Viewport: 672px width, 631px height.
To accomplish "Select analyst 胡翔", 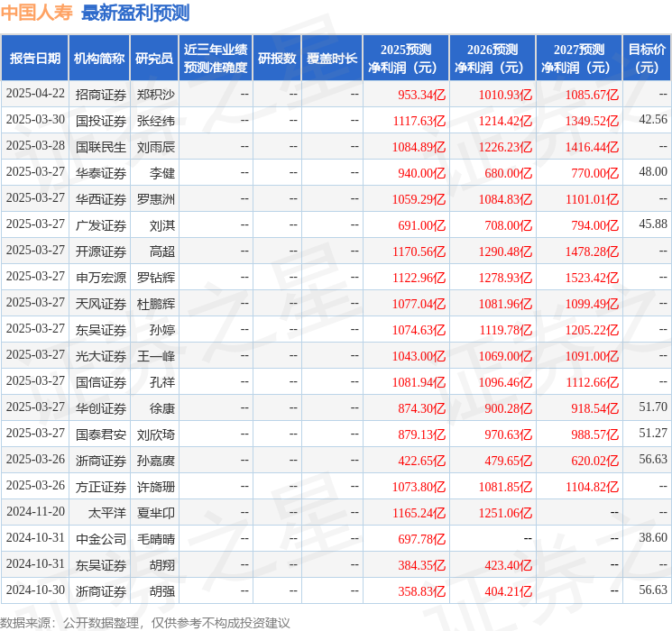I will pyautogui.click(x=162, y=565).
